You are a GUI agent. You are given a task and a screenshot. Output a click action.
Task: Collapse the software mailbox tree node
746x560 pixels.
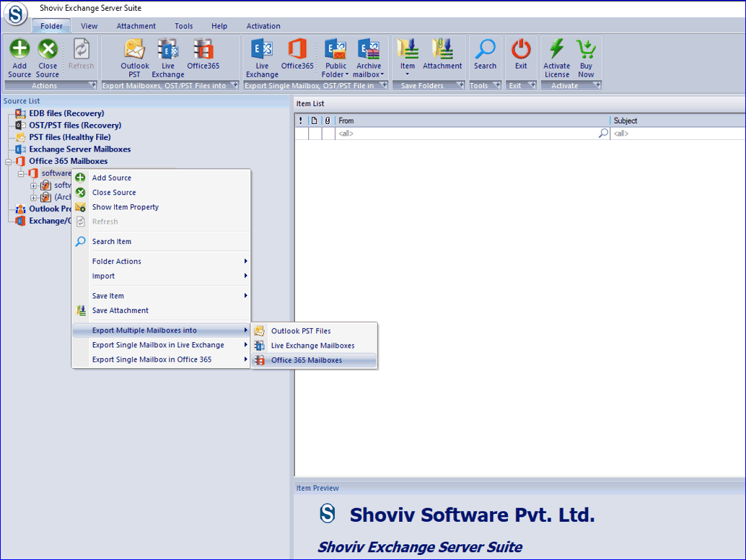click(21, 174)
